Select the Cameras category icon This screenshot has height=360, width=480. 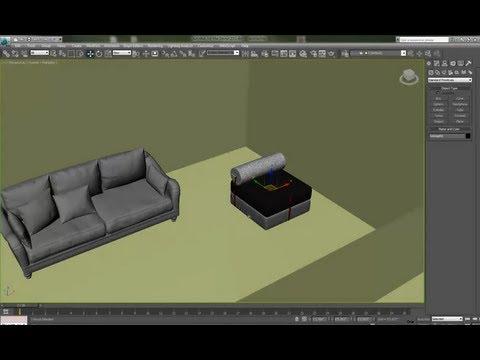click(x=450, y=72)
